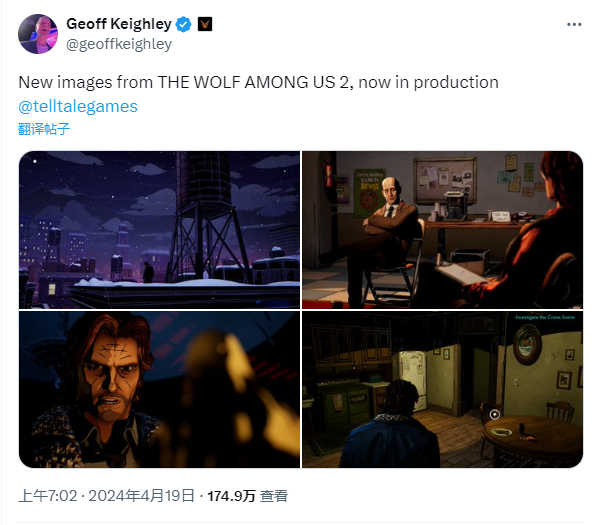Open the kitchen crime scene image

point(442,389)
